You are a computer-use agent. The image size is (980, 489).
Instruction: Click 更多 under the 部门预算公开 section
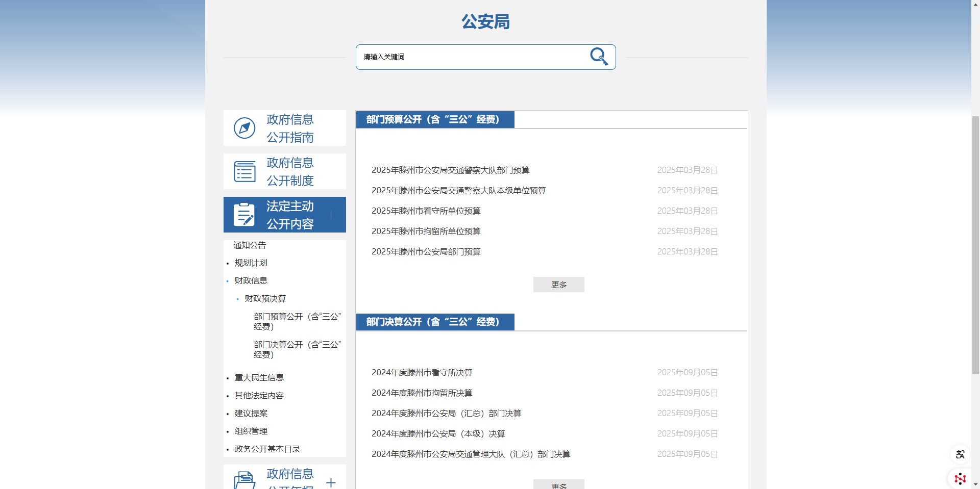pos(558,285)
